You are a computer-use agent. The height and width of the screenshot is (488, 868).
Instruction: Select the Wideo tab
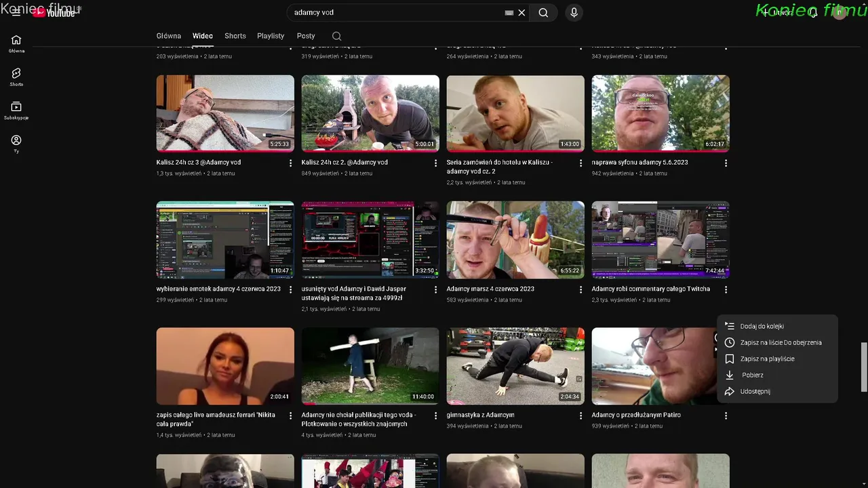click(203, 36)
